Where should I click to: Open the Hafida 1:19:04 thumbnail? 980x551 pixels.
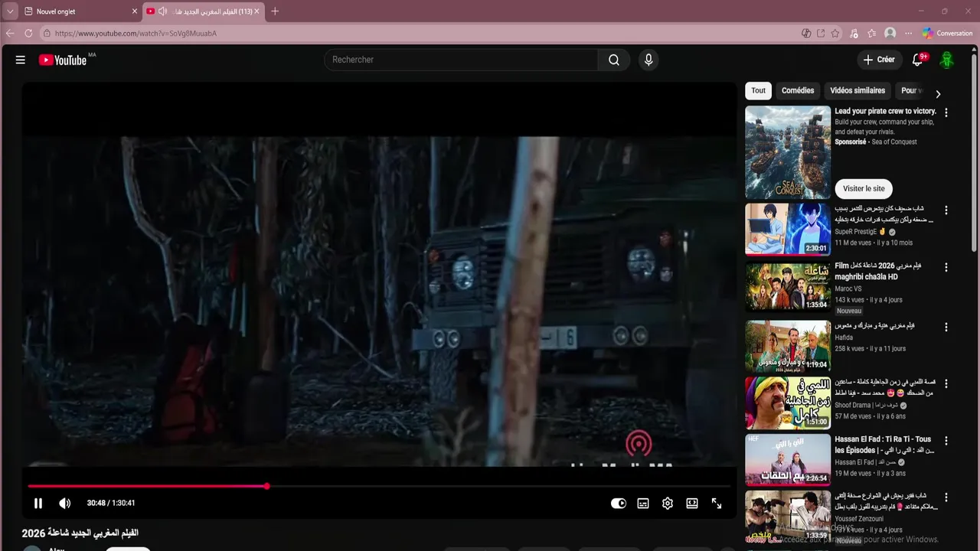[788, 346]
